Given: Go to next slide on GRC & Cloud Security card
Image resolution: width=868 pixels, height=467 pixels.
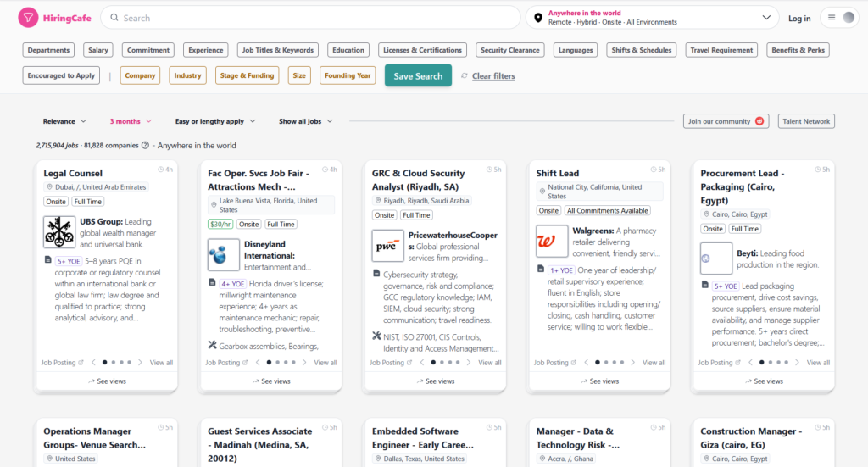Looking at the screenshot, I should coord(468,363).
